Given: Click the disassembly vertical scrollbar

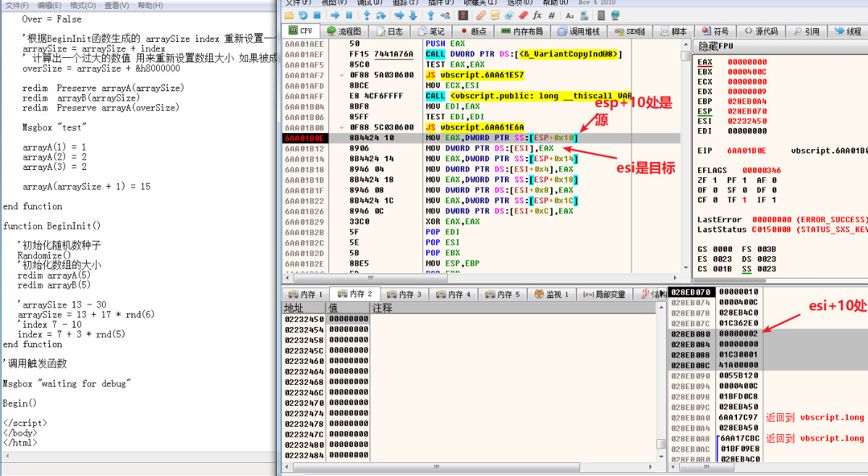Looking at the screenshot, I should (x=685, y=156).
